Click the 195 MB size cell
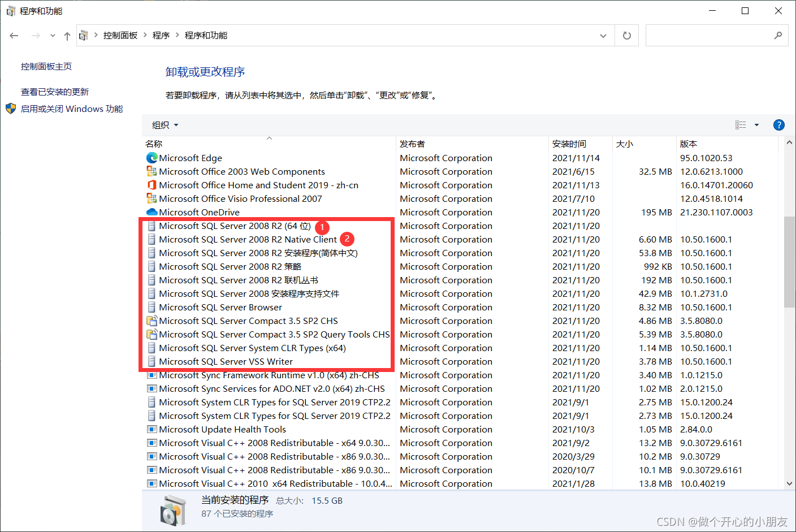Screen dimensions: 796x532 [656, 212]
